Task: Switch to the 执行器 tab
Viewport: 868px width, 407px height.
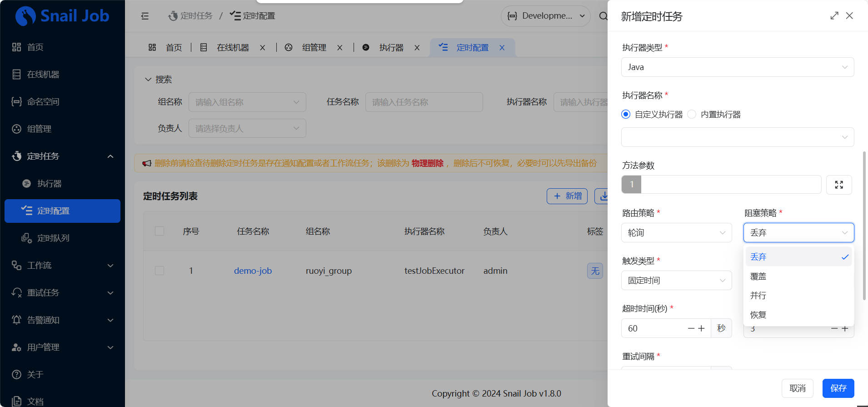Action: click(x=391, y=48)
